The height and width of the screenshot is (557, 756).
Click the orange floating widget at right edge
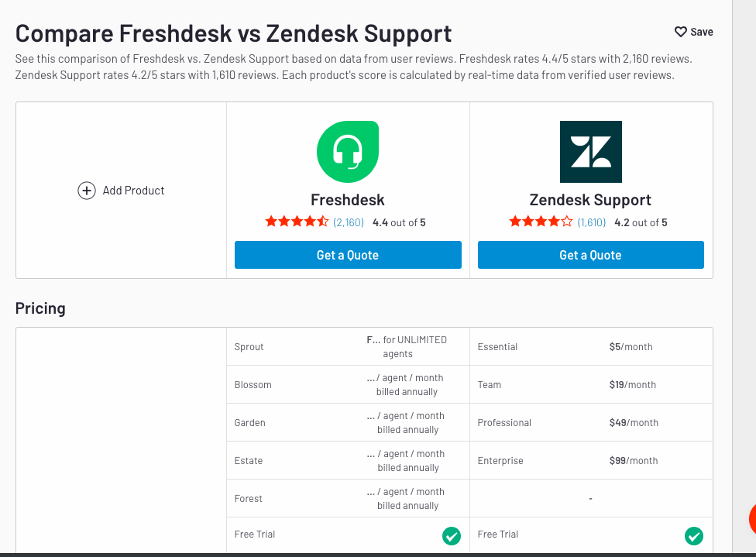[x=752, y=519]
